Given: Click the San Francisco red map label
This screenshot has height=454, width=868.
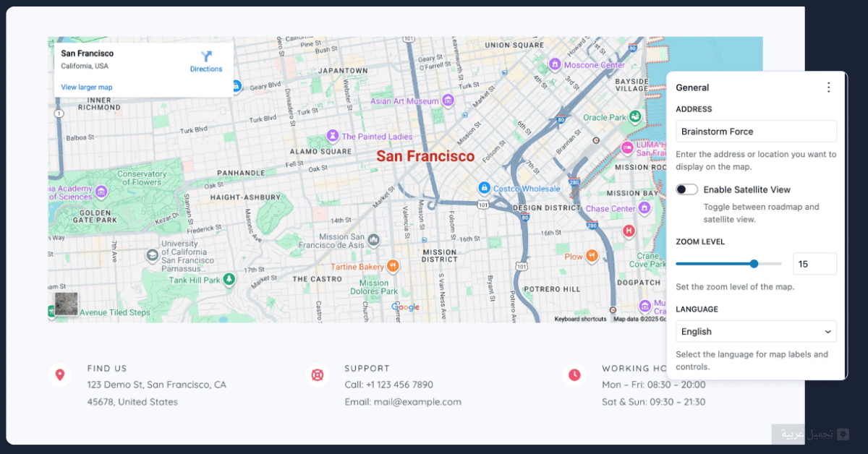Looking at the screenshot, I should pos(425,156).
